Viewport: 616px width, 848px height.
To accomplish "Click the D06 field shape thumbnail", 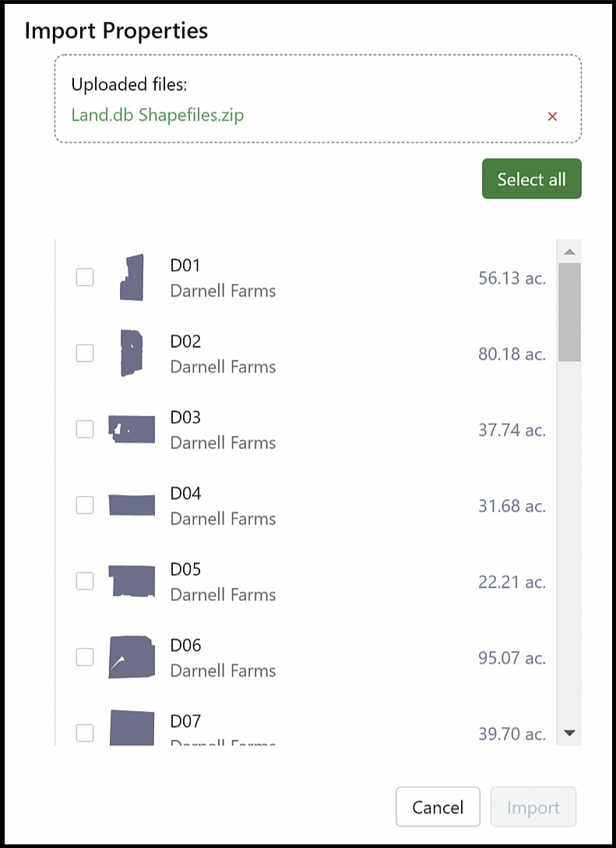I will click(132, 657).
